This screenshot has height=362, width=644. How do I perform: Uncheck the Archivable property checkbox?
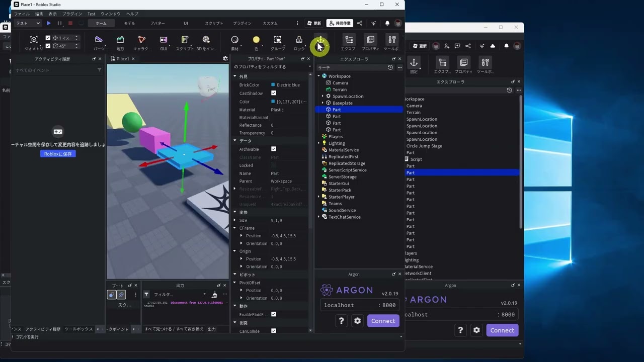[274, 149]
